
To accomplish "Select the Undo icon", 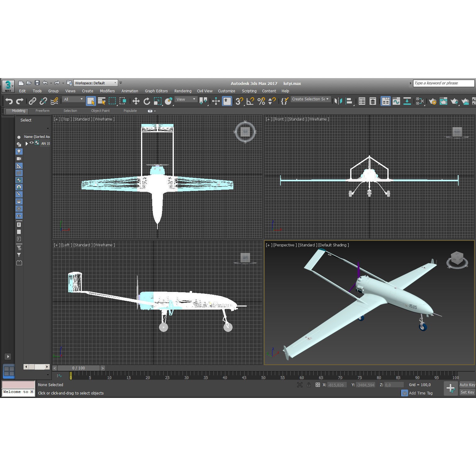I will 9,101.
